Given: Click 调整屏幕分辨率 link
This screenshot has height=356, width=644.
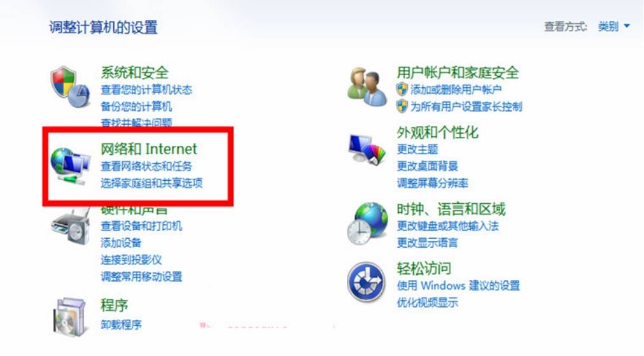Looking at the screenshot, I should [x=433, y=183].
